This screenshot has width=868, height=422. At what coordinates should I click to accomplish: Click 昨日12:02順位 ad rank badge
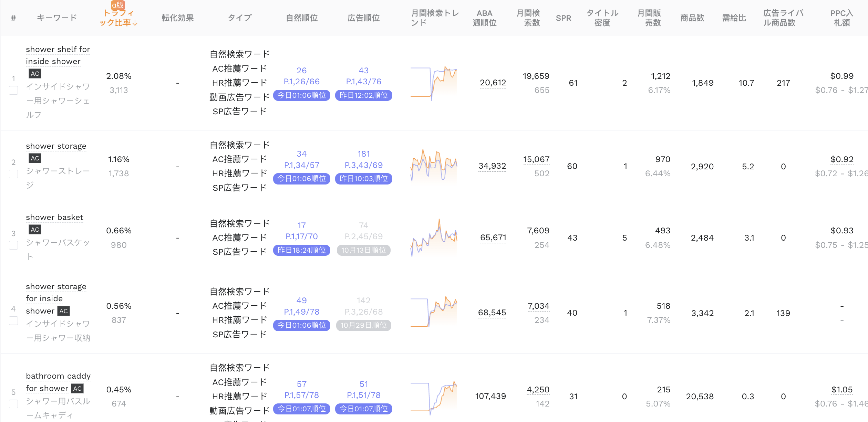[x=364, y=95]
